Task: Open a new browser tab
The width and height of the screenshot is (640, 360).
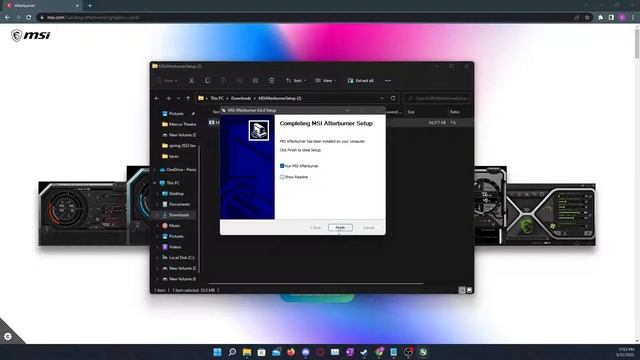Action: (x=90, y=6)
